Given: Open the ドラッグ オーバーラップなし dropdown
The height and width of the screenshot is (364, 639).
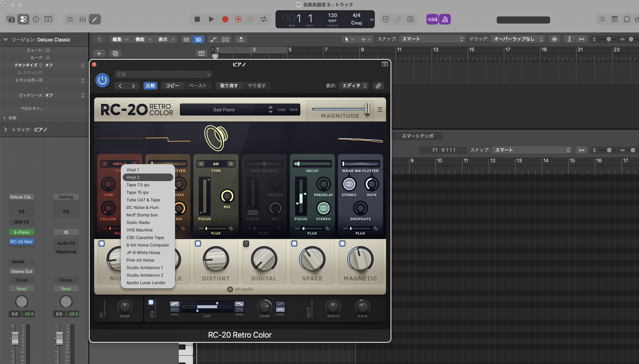Looking at the screenshot, I should coord(518,39).
